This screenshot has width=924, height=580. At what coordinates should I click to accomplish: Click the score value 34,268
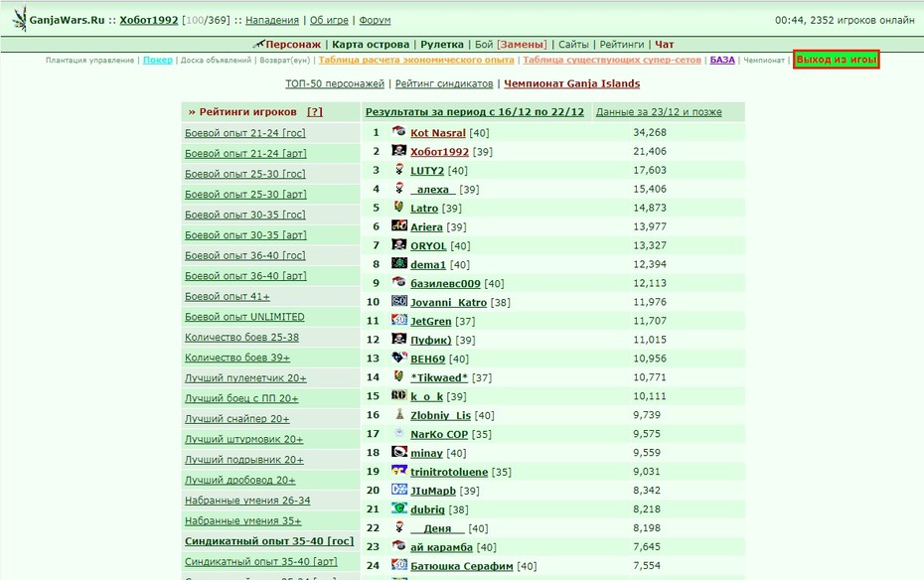click(650, 132)
